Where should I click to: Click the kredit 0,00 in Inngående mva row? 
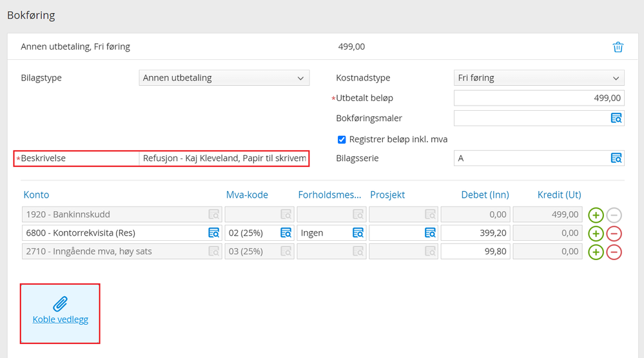tap(570, 251)
